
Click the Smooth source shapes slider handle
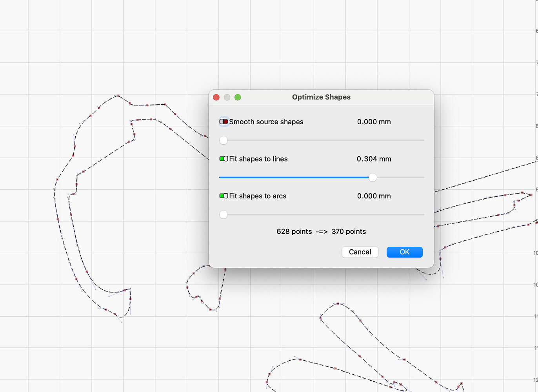[x=224, y=140]
